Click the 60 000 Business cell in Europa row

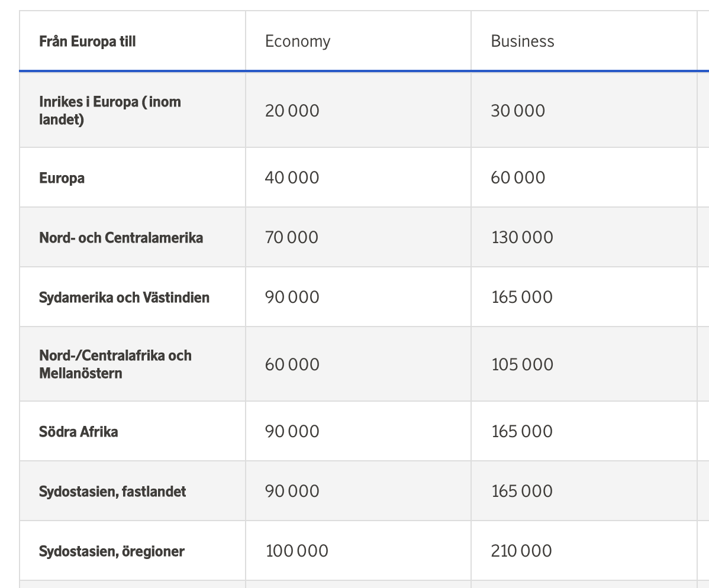518,178
